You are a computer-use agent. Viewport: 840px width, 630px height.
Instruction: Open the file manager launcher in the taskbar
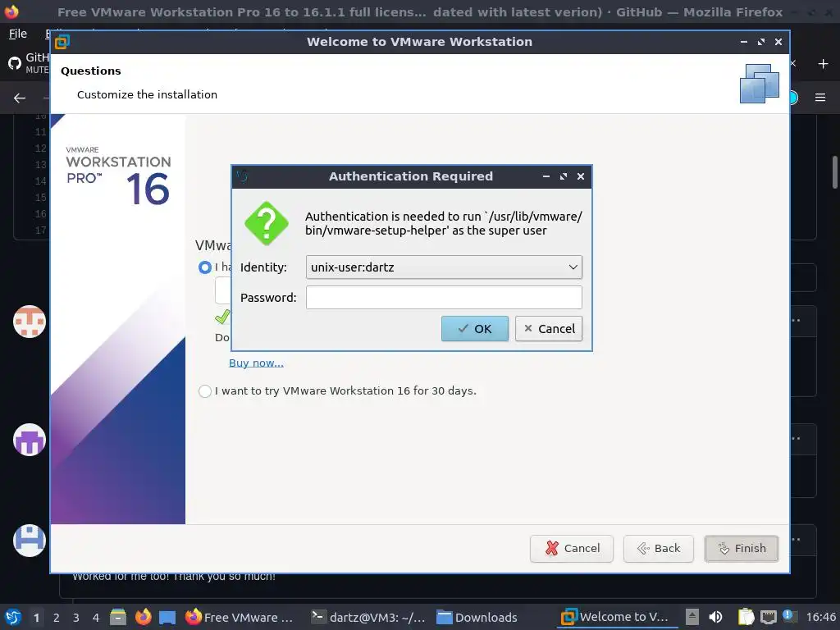pyautogui.click(x=118, y=617)
